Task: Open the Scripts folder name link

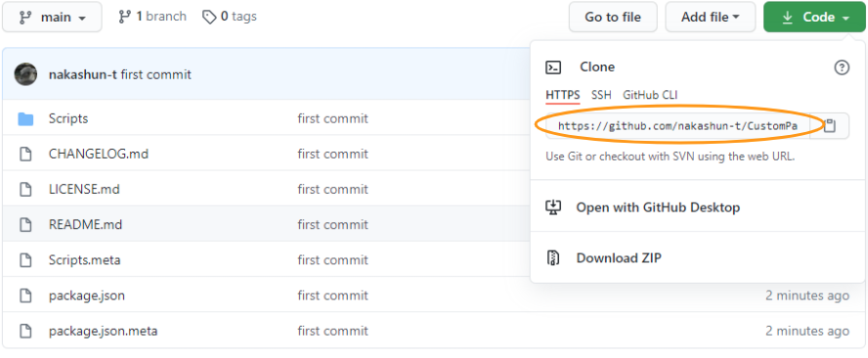Action: pyautogui.click(x=68, y=118)
